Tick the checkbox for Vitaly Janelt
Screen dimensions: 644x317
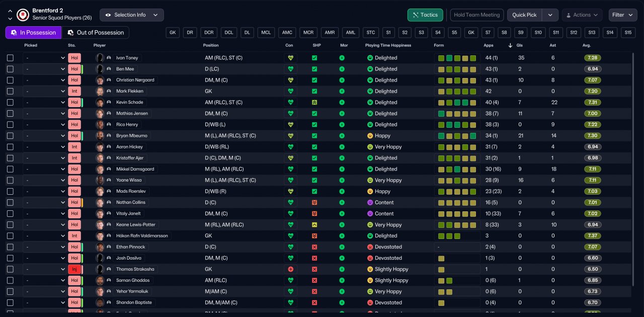pos(10,213)
